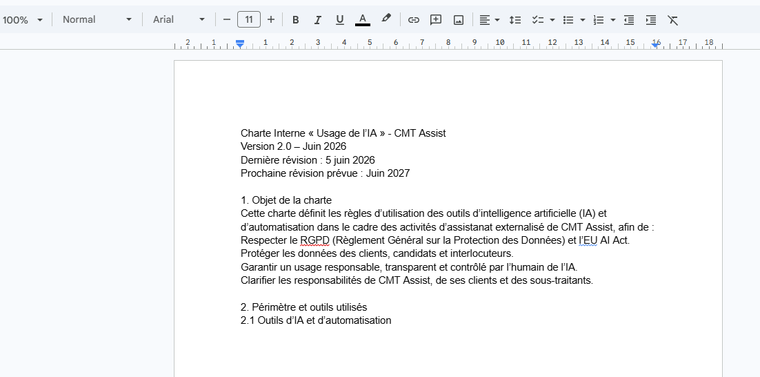The width and height of the screenshot is (760, 377).
Task: Open the Arial font family dropdown
Action: click(x=179, y=20)
